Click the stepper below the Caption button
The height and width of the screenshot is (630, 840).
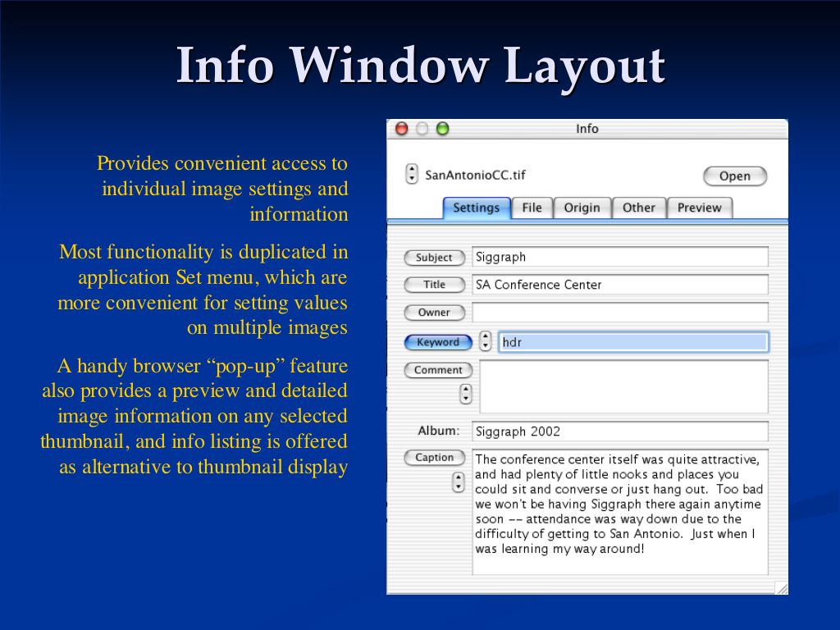pos(459,482)
